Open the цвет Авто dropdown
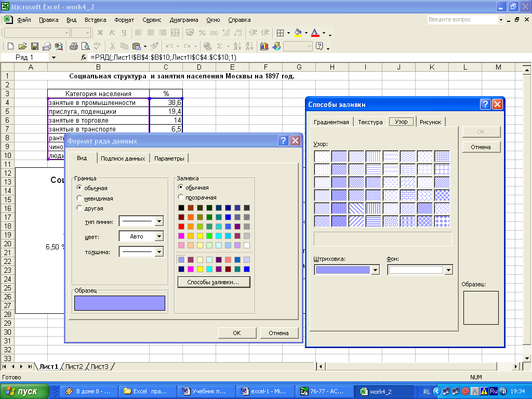Image resolution: width=532 pixels, height=399 pixels. point(159,236)
